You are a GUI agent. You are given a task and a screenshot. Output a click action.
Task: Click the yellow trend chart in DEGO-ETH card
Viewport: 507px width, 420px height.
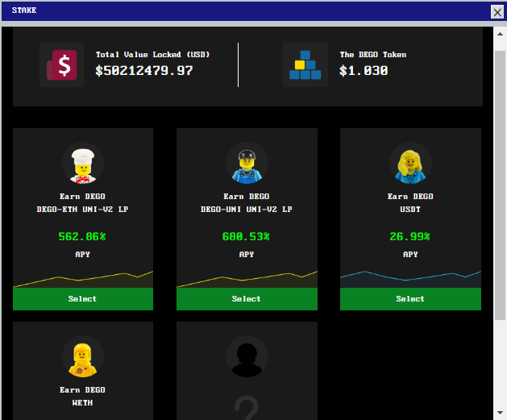tap(83, 280)
